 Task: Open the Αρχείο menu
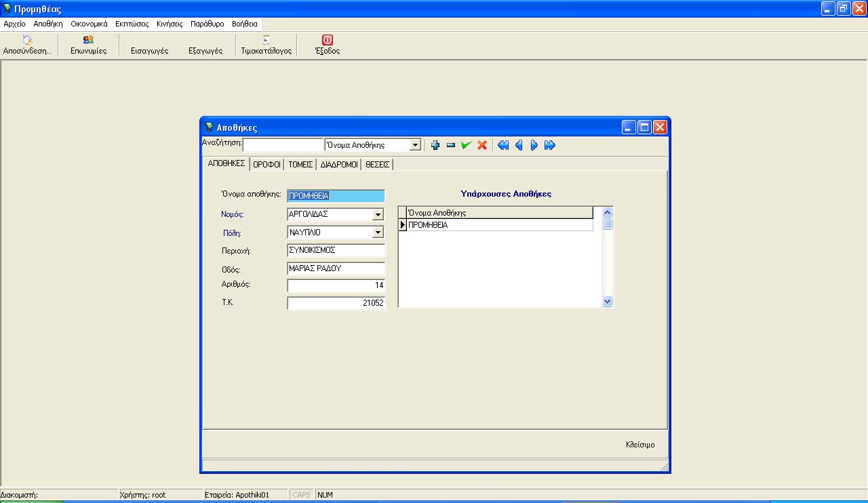point(15,23)
